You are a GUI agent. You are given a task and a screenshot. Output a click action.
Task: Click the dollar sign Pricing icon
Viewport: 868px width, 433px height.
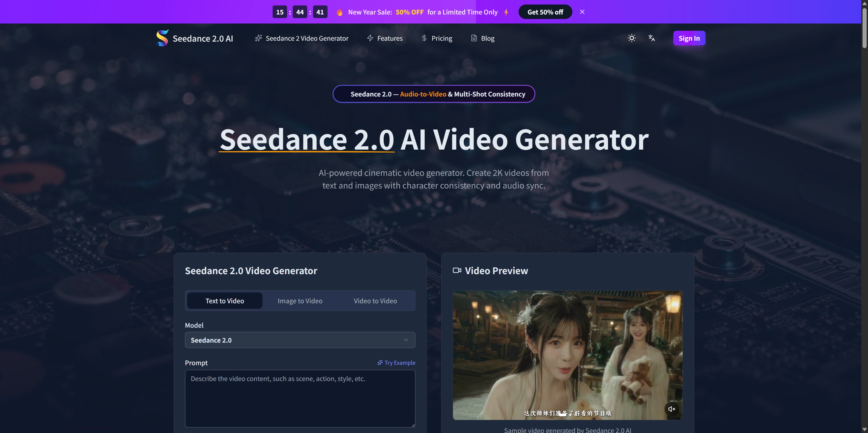[424, 38]
